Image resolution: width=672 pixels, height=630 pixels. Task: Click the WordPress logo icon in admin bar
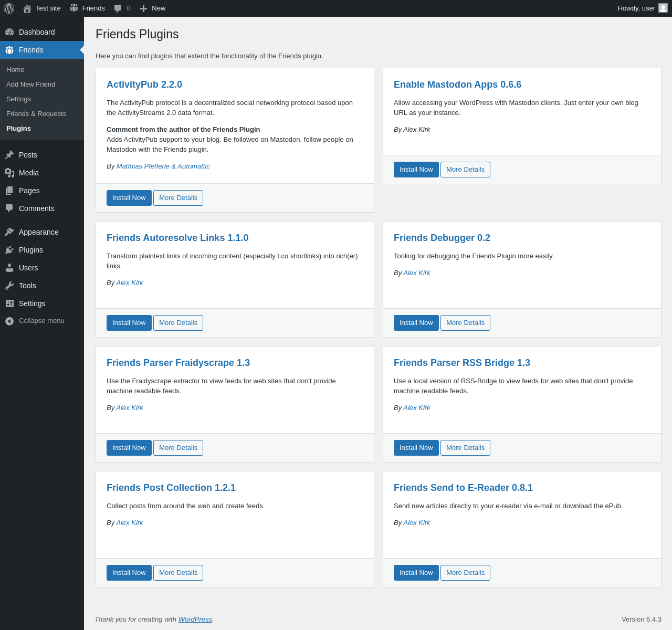9,8
